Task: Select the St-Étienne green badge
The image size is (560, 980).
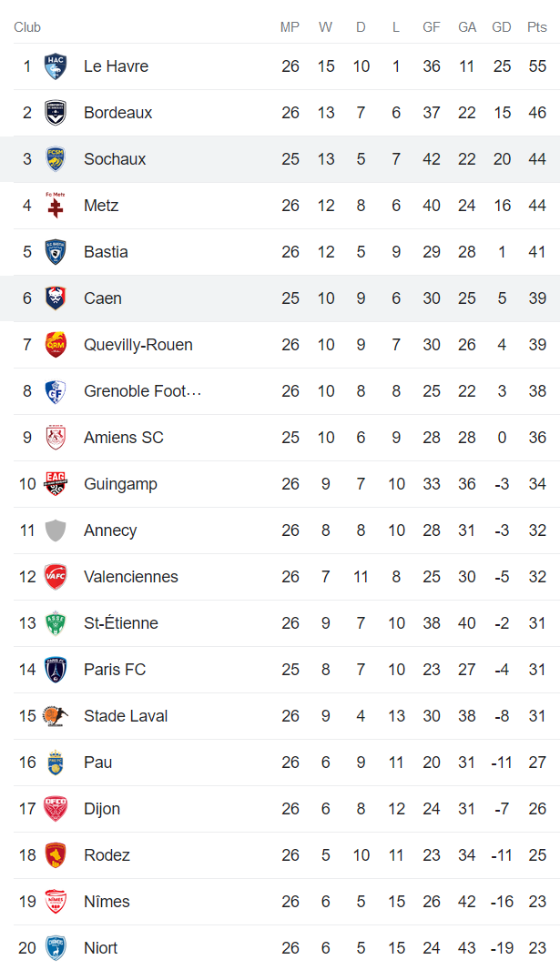Action: click(x=56, y=623)
